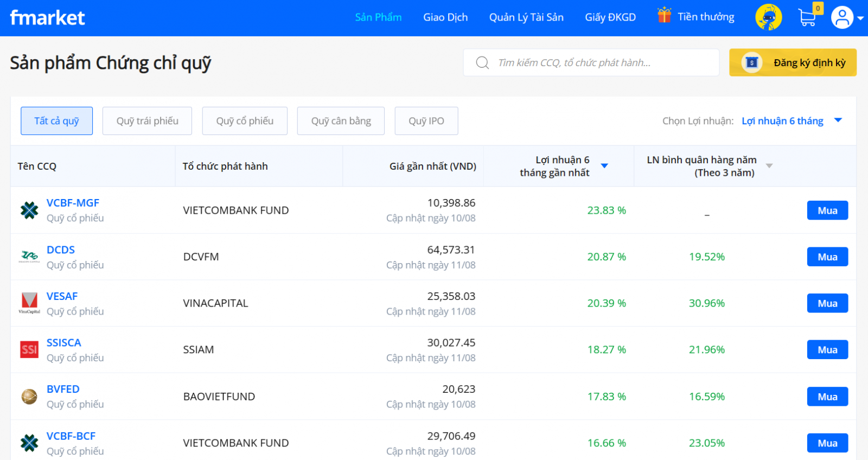
Task: Open the BVFED fund link
Action: pyautogui.click(x=63, y=389)
